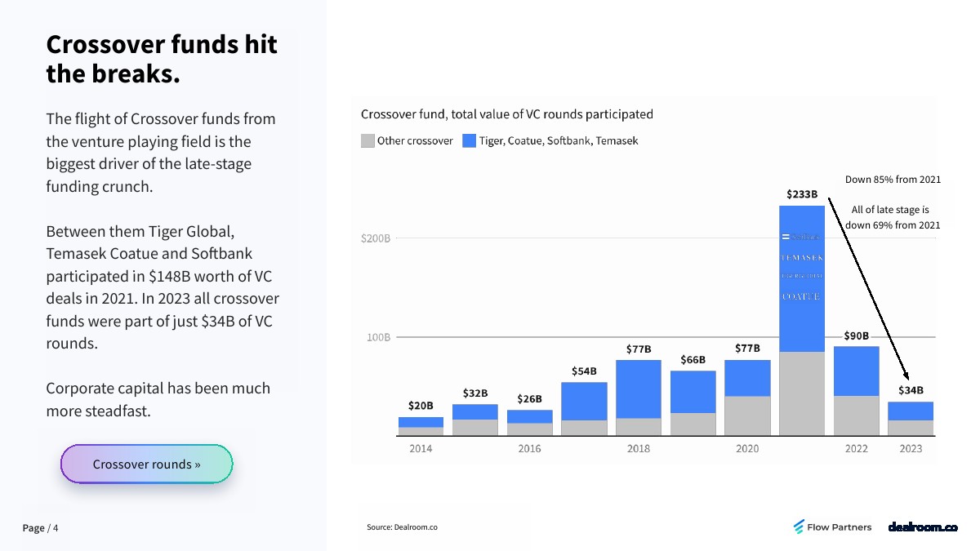Image resolution: width=980 pixels, height=551 pixels.
Task: Click the blue segment of the 2023 bar
Action: coord(910,411)
